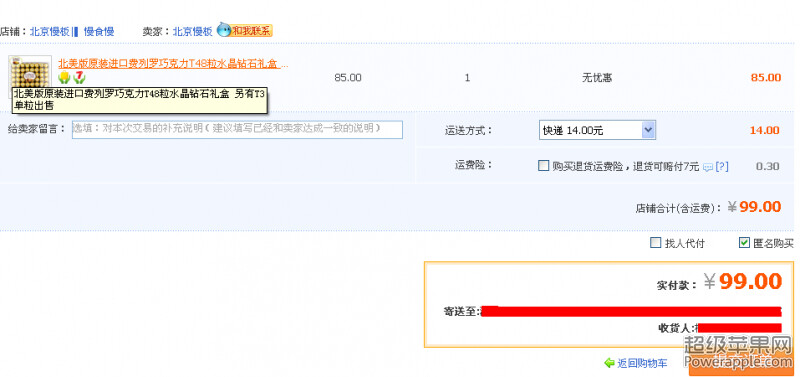Uncheck the 匿名购买 anonymous purchase box
This screenshot has width=800, height=377.
pos(744,243)
